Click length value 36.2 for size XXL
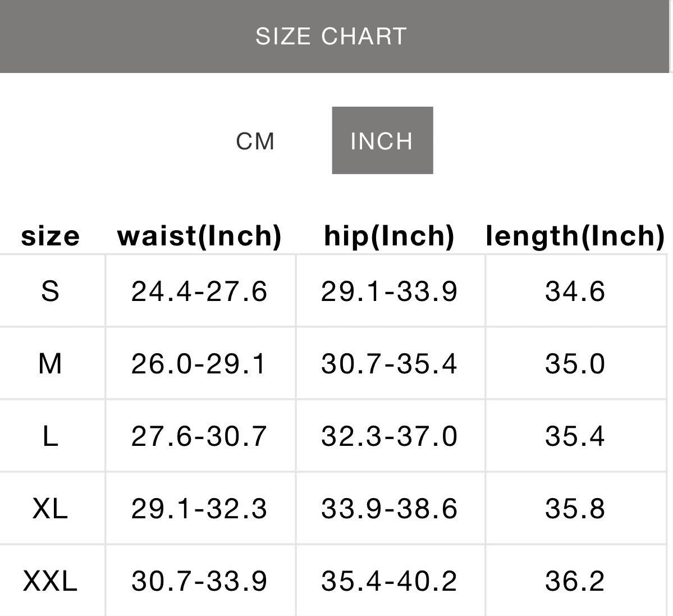The image size is (673, 616). [x=575, y=581]
